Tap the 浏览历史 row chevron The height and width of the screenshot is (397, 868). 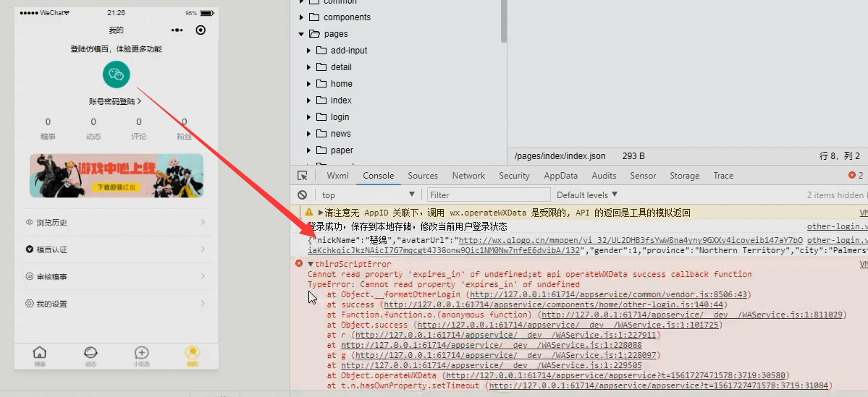[203, 222]
